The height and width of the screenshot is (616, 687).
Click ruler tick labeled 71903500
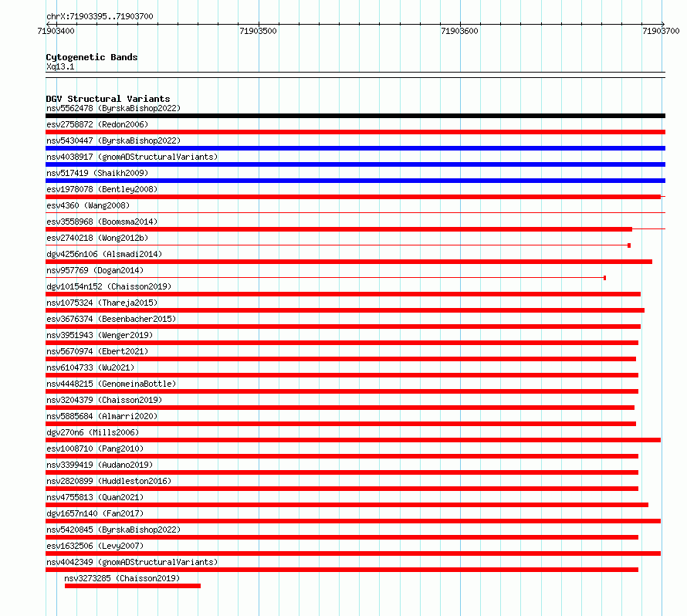(x=258, y=31)
